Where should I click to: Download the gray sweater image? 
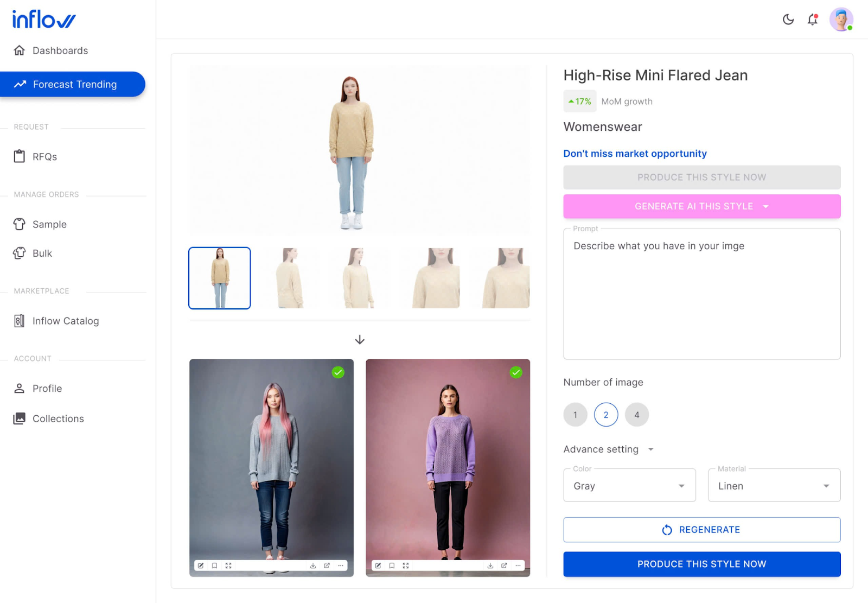313,566
